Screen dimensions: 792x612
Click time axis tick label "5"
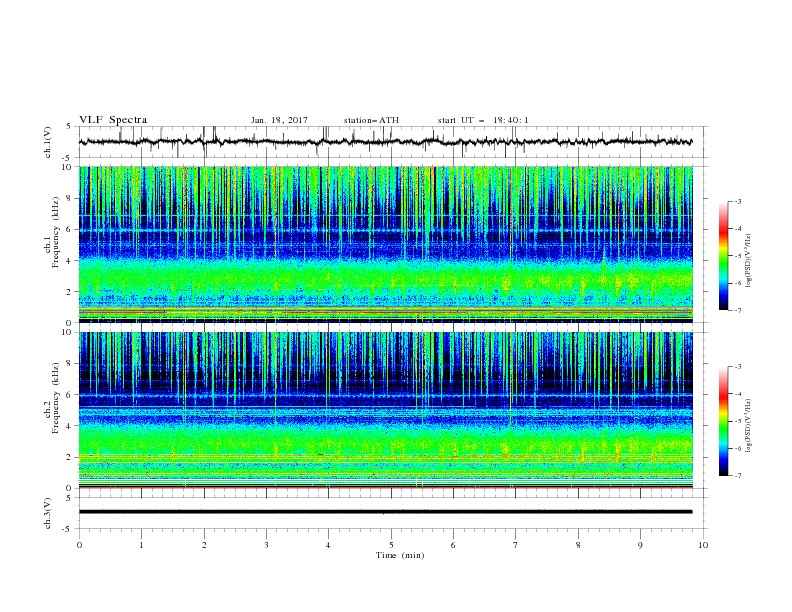pyautogui.click(x=391, y=545)
